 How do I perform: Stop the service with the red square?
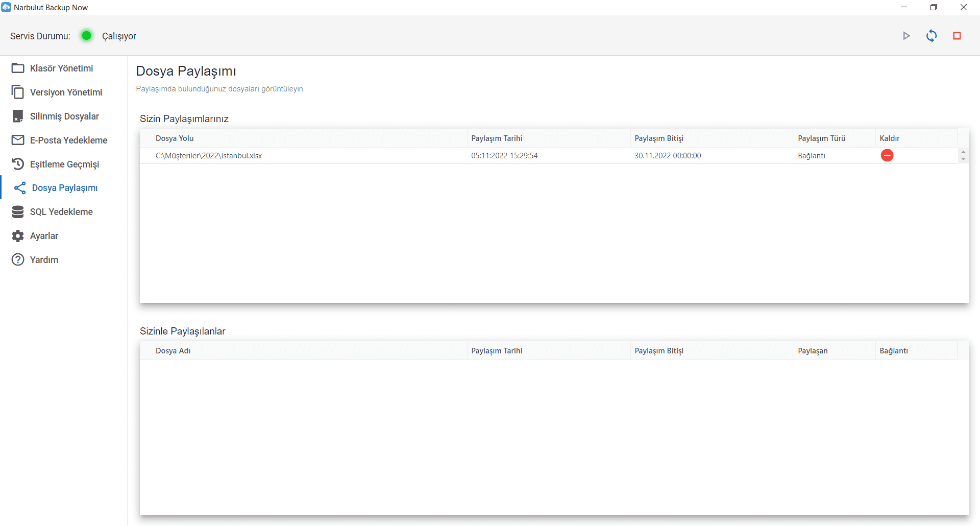957,36
